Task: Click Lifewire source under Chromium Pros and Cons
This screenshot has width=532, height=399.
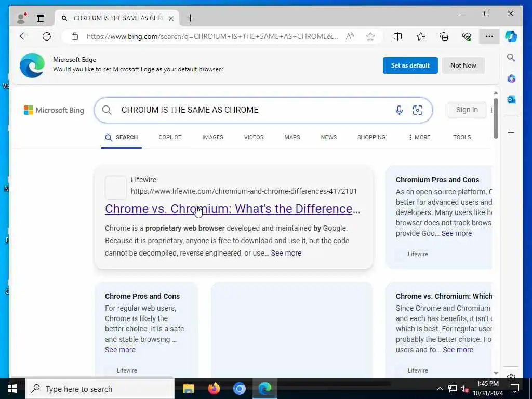Action: [x=418, y=254]
